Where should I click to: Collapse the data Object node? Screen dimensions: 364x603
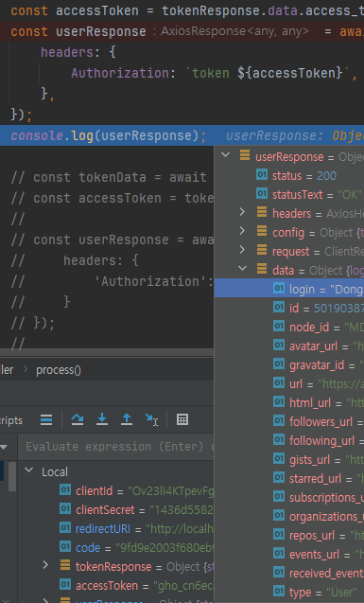(242, 268)
